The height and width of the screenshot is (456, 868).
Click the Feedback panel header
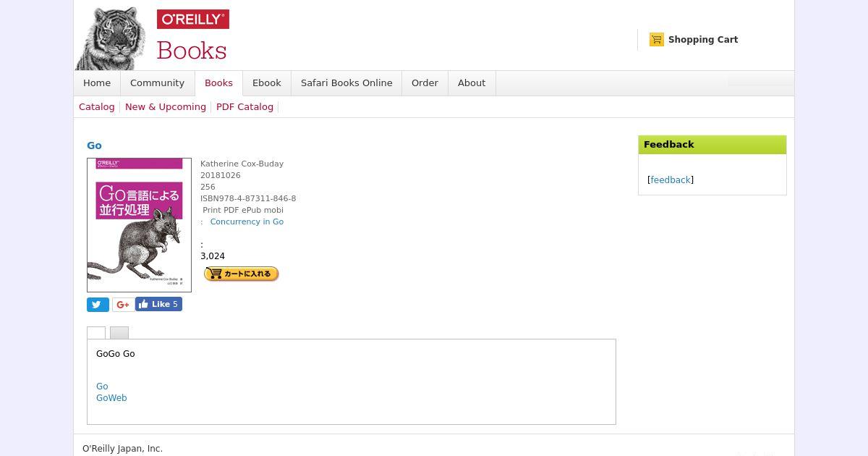pos(712,145)
